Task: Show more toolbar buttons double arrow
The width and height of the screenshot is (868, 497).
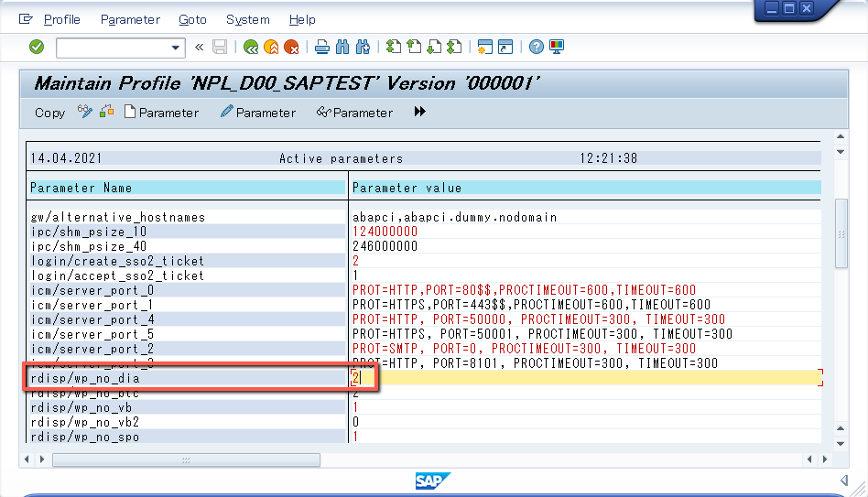Action: coord(419,112)
